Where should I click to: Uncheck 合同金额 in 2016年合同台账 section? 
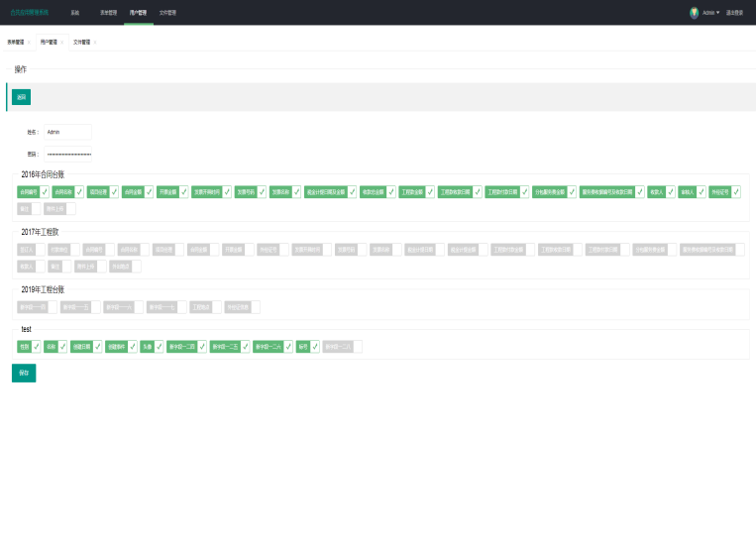(x=149, y=191)
